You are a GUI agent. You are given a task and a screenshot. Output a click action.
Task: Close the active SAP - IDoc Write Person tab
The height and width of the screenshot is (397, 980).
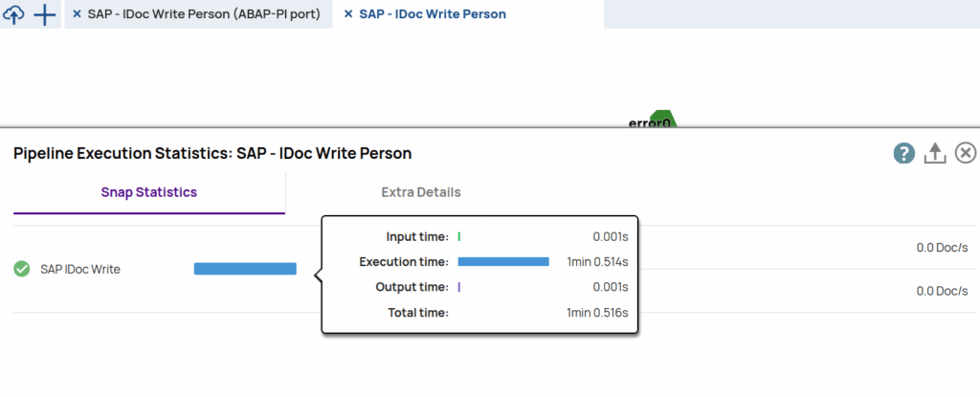pyautogui.click(x=347, y=14)
